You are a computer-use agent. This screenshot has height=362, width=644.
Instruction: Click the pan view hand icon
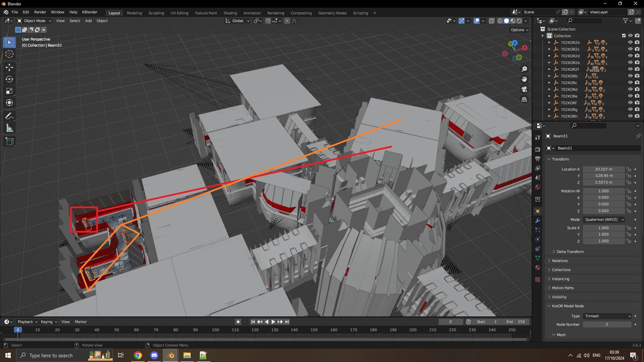click(x=524, y=79)
